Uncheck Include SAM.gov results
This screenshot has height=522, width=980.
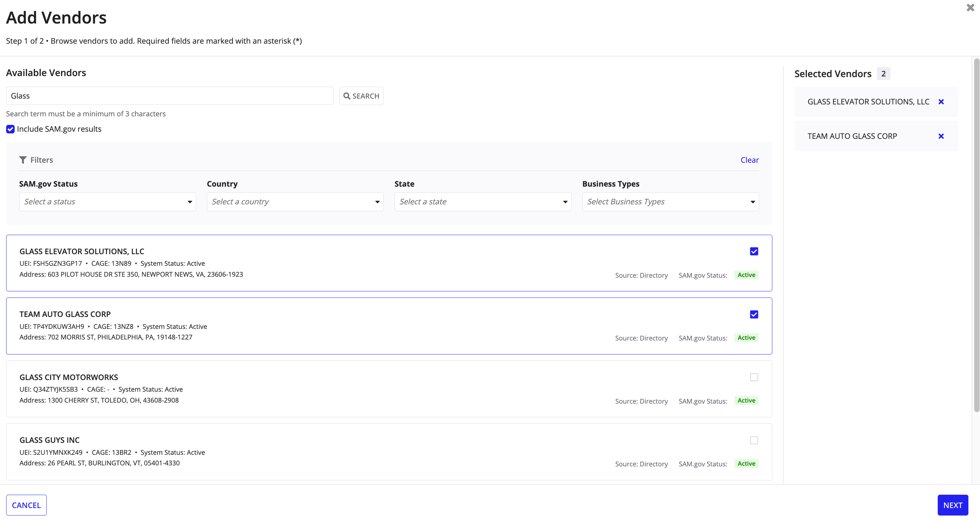[x=11, y=129]
